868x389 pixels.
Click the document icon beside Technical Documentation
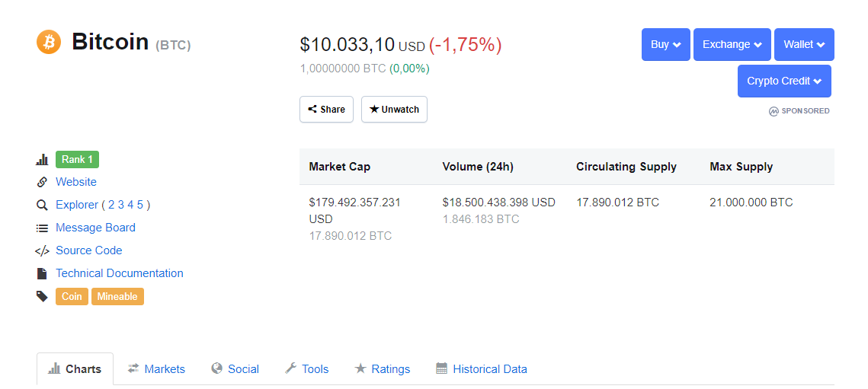[42, 273]
